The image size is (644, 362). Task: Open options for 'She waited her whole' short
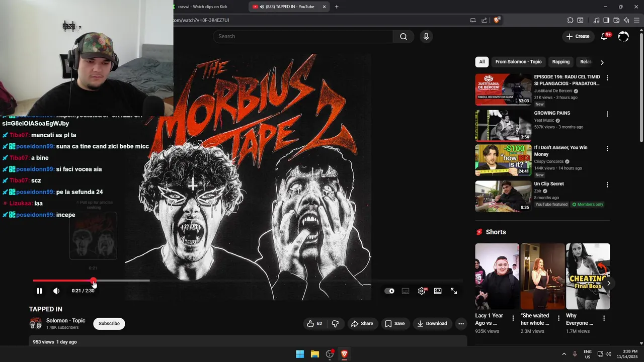point(558,318)
